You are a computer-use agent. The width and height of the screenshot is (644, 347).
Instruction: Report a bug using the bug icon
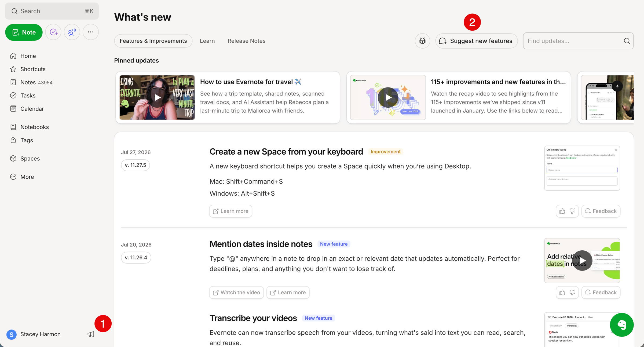422,41
